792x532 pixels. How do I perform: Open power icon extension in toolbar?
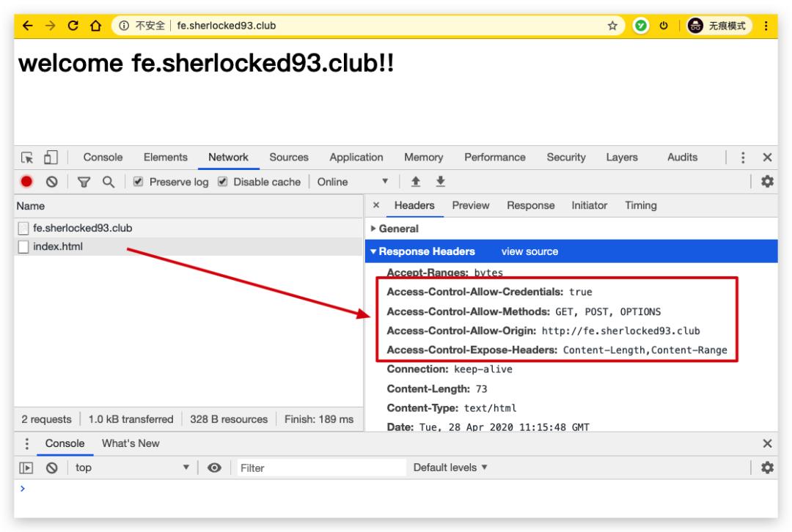[664, 25]
